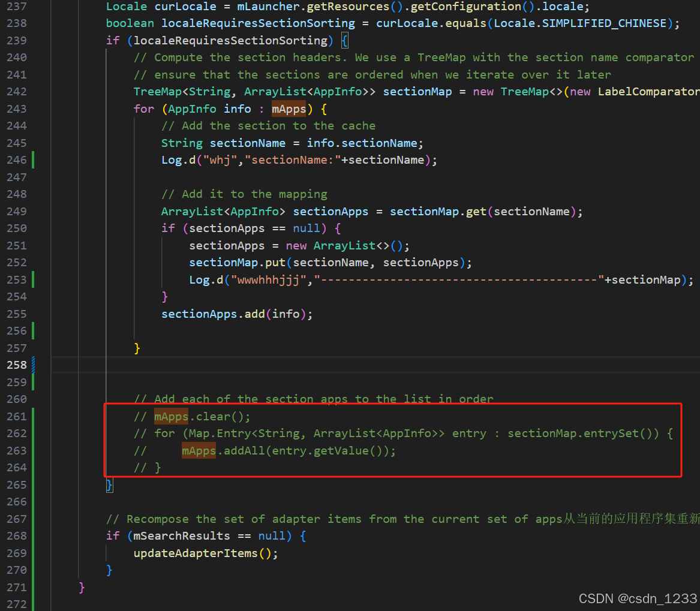Click sectionMap.put call on line 252
Image resolution: width=700 pixels, height=611 pixels.
click(x=331, y=263)
